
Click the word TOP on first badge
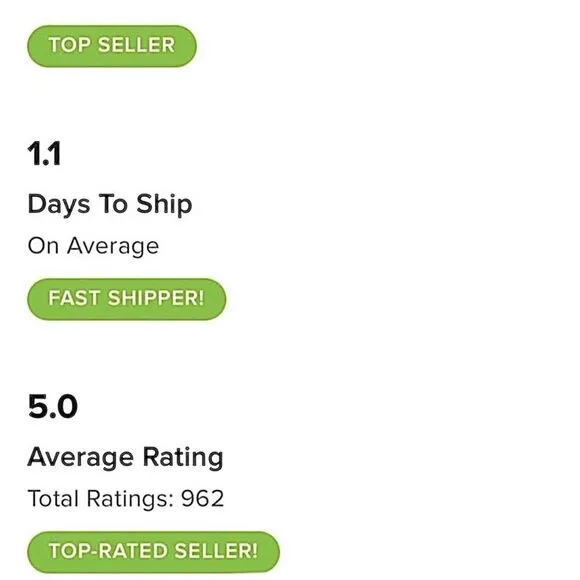70,45
